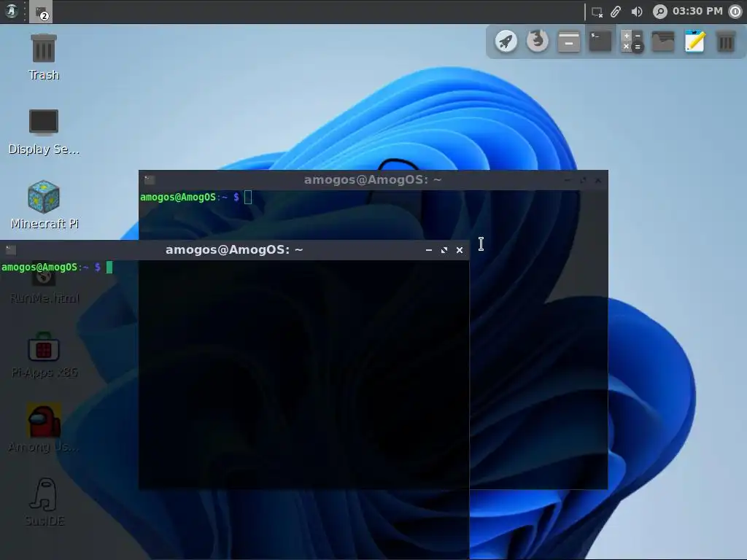Open the file manager folder in dock
This screenshot has height=560, width=747.
pyautogui.click(x=663, y=42)
